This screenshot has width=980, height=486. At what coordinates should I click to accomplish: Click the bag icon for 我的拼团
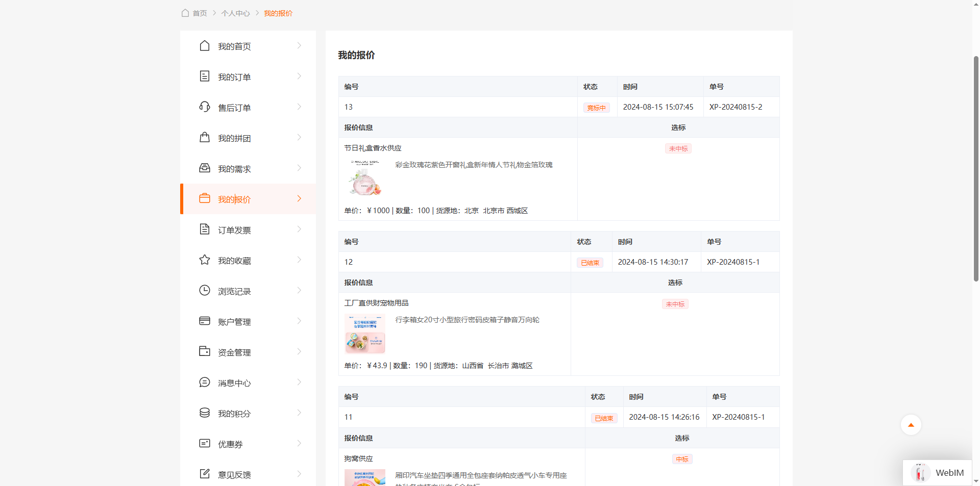click(x=205, y=138)
